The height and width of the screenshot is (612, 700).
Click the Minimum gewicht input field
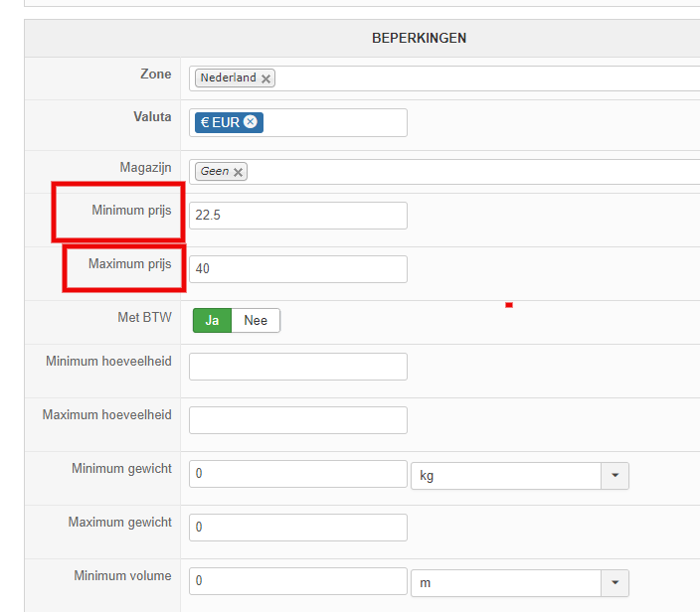pyautogui.click(x=298, y=474)
